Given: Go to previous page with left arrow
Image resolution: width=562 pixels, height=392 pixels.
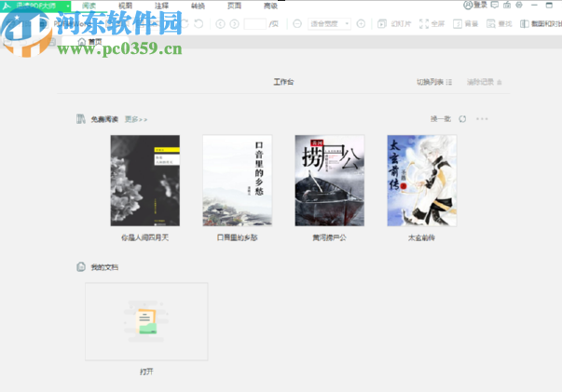Looking at the screenshot, I should [x=220, y=23].
